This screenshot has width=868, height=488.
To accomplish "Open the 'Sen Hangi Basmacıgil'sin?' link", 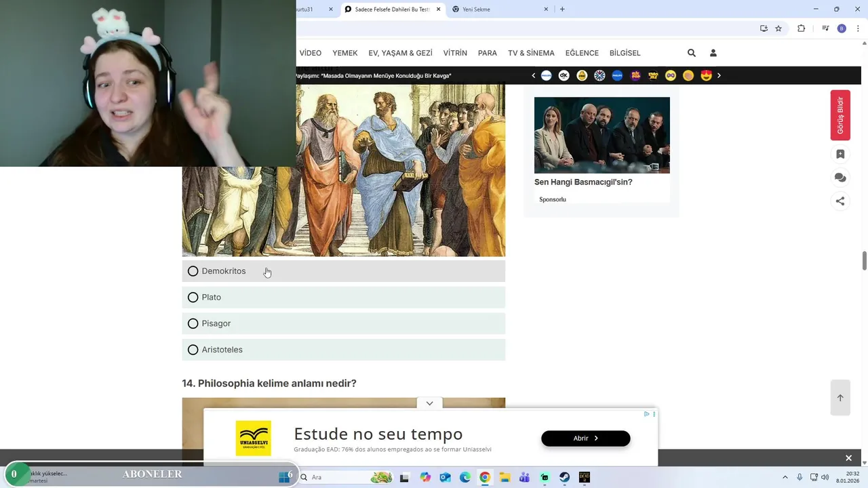I will 583,182.
